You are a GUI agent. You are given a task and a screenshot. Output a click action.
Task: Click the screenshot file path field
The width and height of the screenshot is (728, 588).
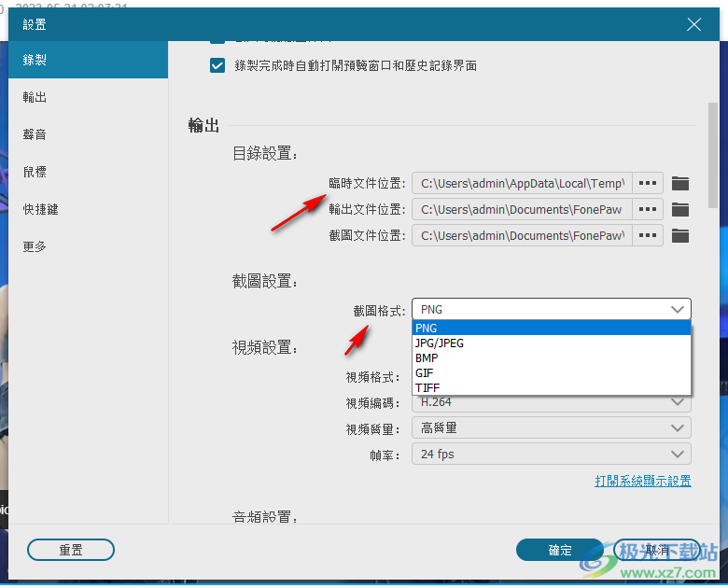pos(522,235)
